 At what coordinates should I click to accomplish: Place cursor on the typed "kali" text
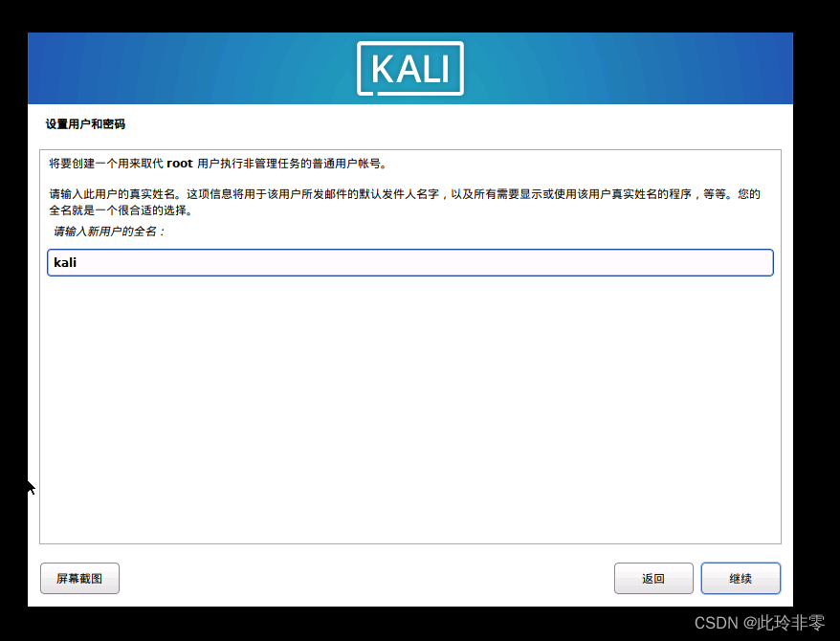pyautogui.click(x=65, y=262)
